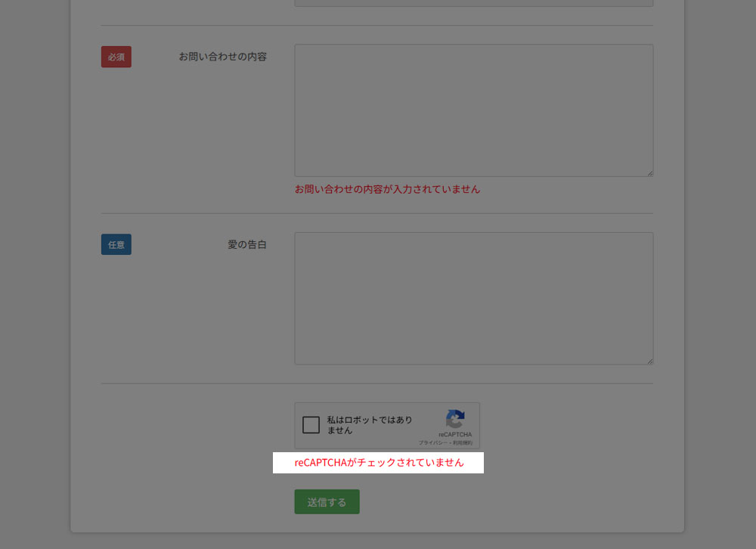Viewport: 756px width, 549px height.
Task: Grab resize handle of お問い合わせの内容 textarea
Action: tap(649, 173)
